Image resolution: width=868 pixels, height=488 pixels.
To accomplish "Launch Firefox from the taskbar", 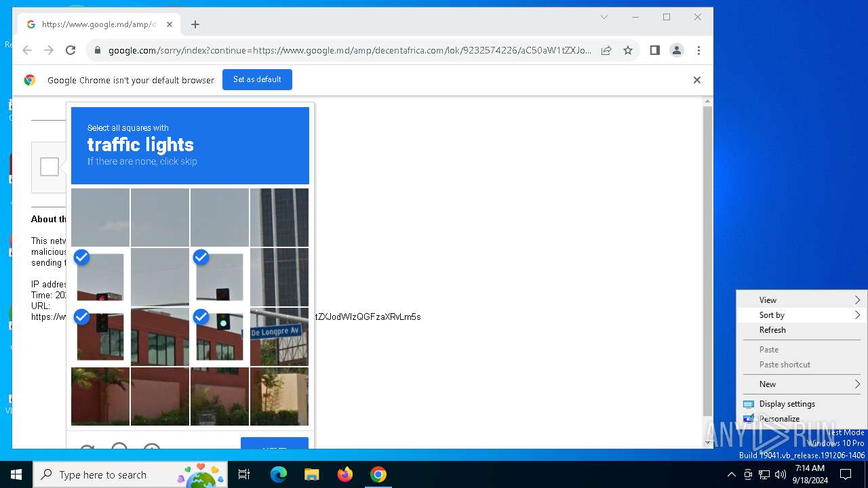I will [x=345, y=474].
